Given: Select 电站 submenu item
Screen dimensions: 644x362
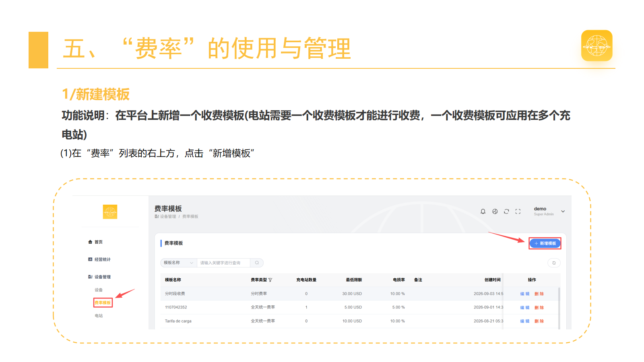Looking at the screenshot, I should point(99,316).
